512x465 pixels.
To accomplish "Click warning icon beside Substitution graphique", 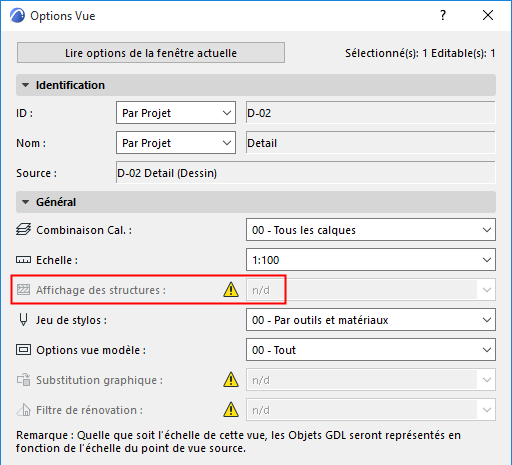I will coord(231,379).
